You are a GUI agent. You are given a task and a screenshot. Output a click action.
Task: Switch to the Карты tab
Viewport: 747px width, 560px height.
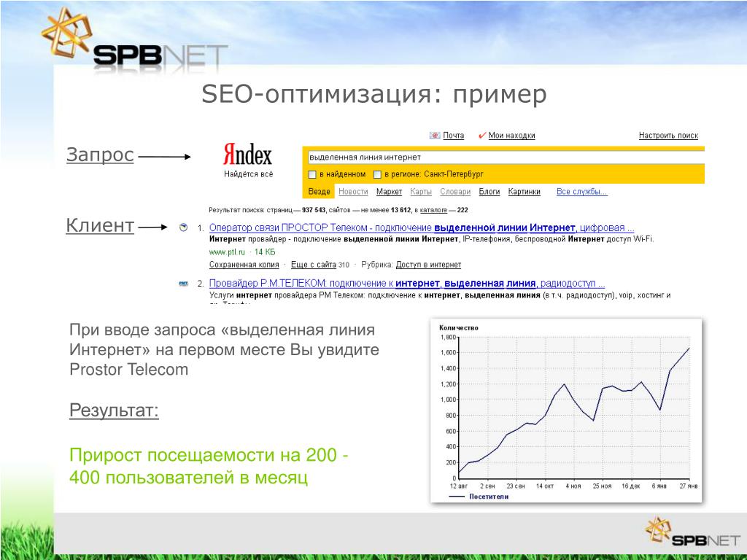421,192
